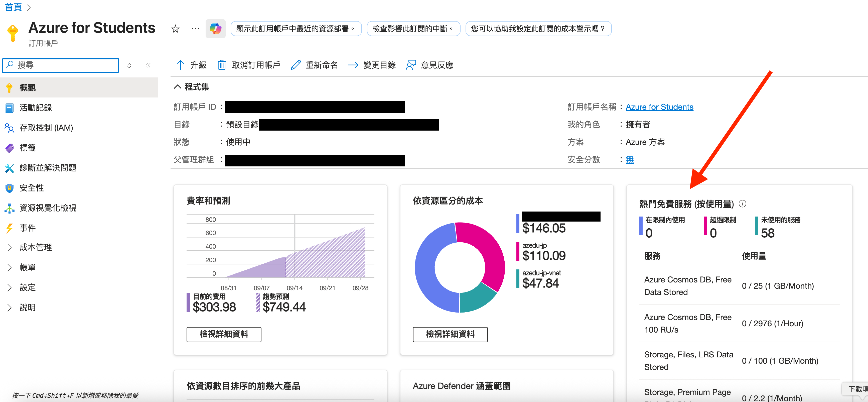Click 檢視詳細資料 under 依資源區分的成本

click(450, 334)
